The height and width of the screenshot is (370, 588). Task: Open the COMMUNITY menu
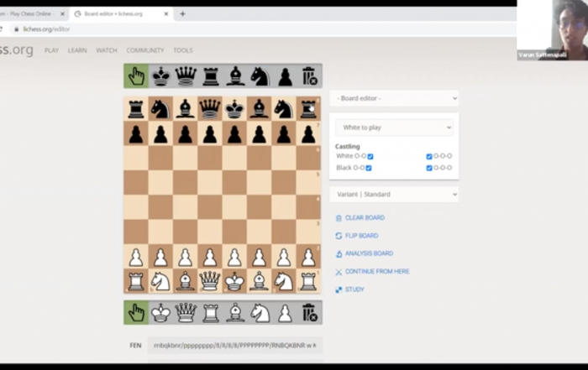145,50
